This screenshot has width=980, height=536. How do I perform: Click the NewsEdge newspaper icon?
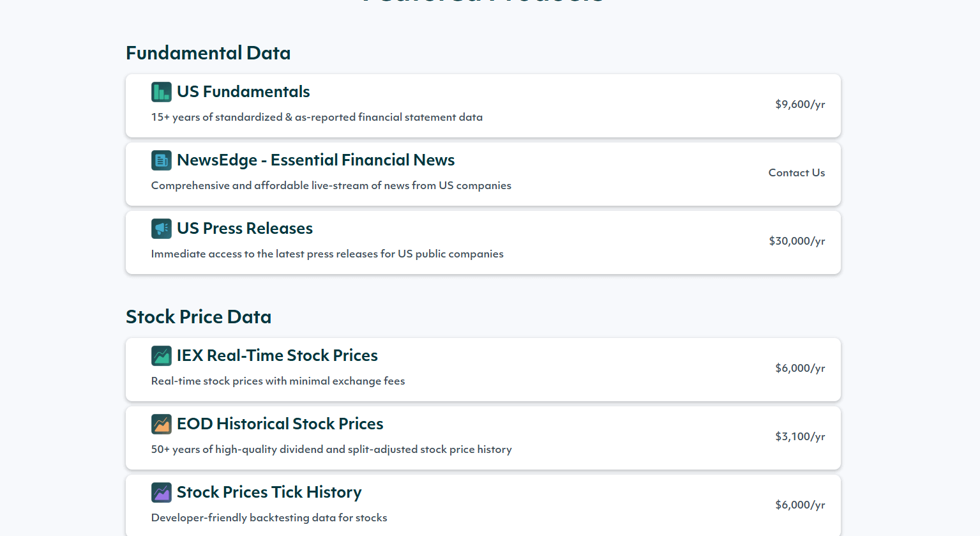(x=162, y=160)
